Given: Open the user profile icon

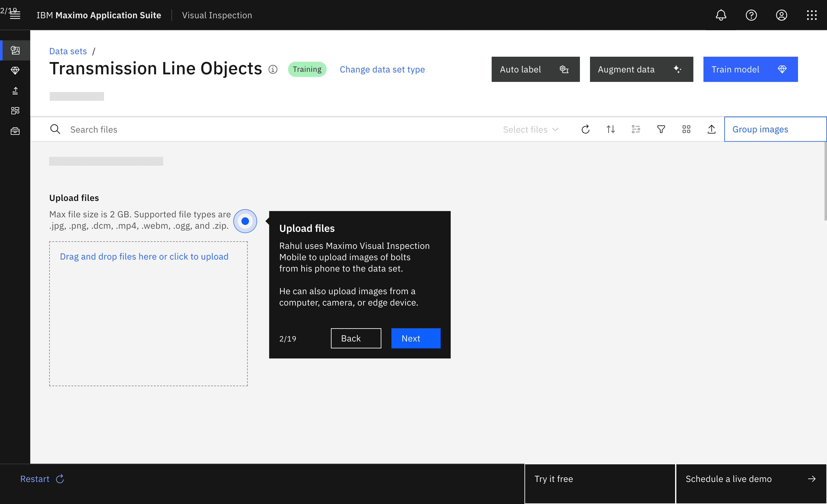Looking at the screenshot, I should pyautogui.click(x=781, y=15).
